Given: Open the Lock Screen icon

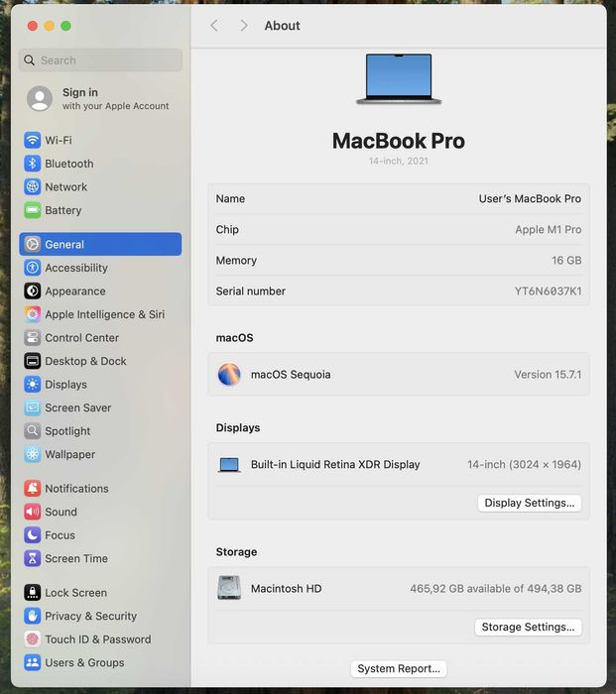Looking at the screenshot, I should click(33, 593).
